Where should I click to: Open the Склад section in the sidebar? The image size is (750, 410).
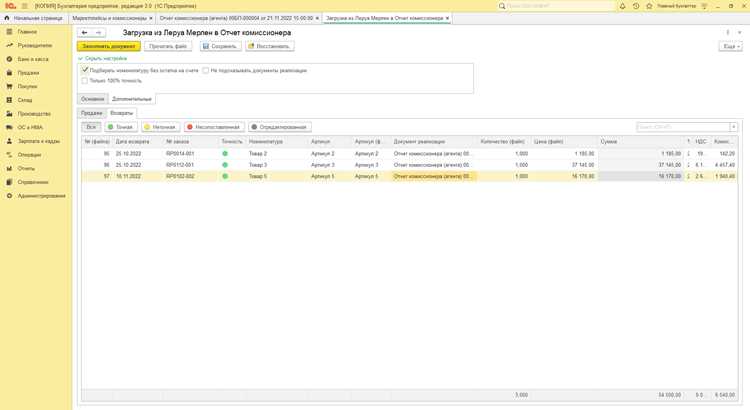coord(25,100)
